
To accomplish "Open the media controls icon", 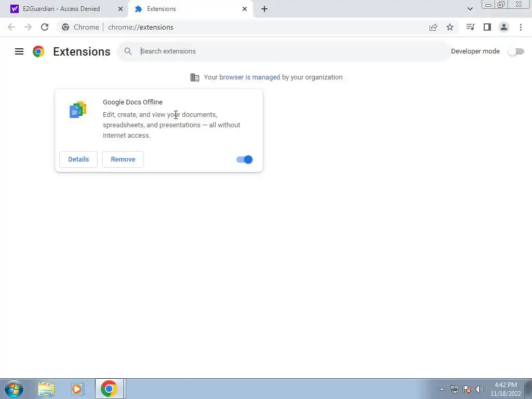I will pyautogui.click(x=470, y=27).
